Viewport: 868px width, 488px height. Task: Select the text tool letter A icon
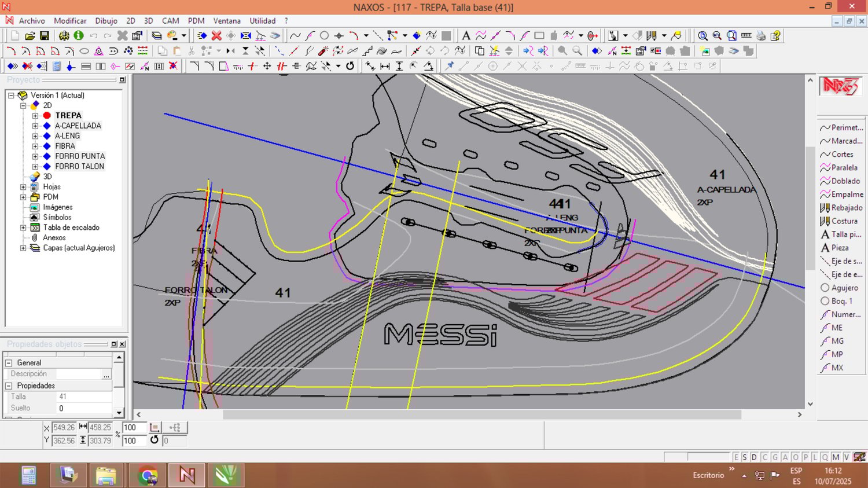[466, 36]
